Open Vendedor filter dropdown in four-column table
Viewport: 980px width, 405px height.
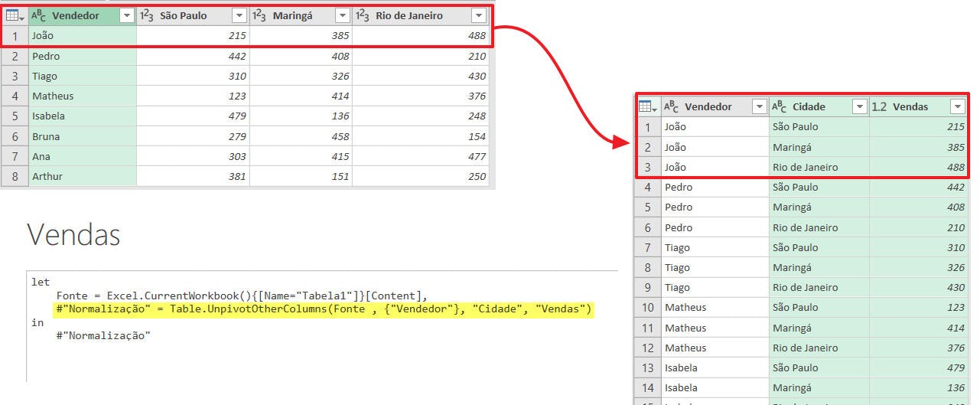pos(127,15)
